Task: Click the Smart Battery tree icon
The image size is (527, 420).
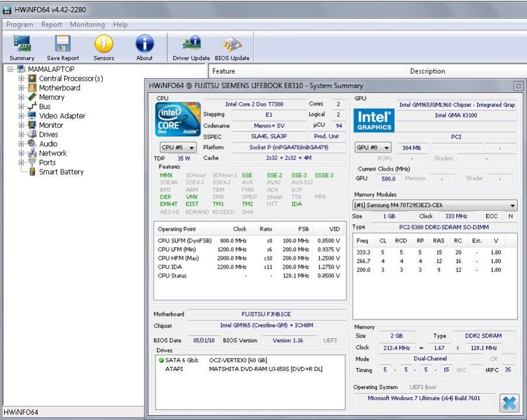Action: point(32,172)
